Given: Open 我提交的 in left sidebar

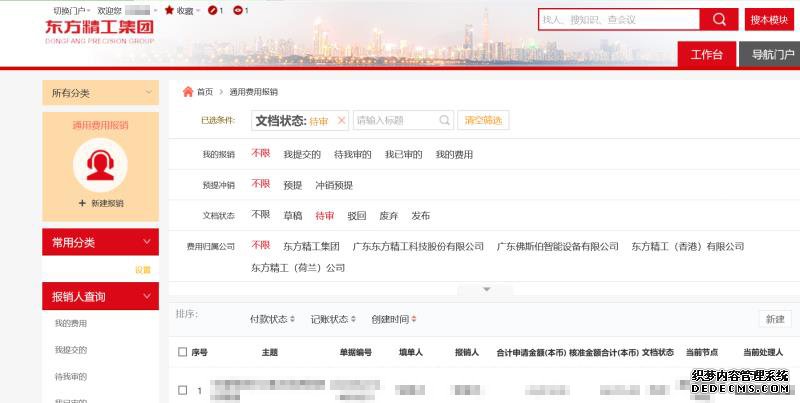Looking at the screenshot, I should [71, 350].
